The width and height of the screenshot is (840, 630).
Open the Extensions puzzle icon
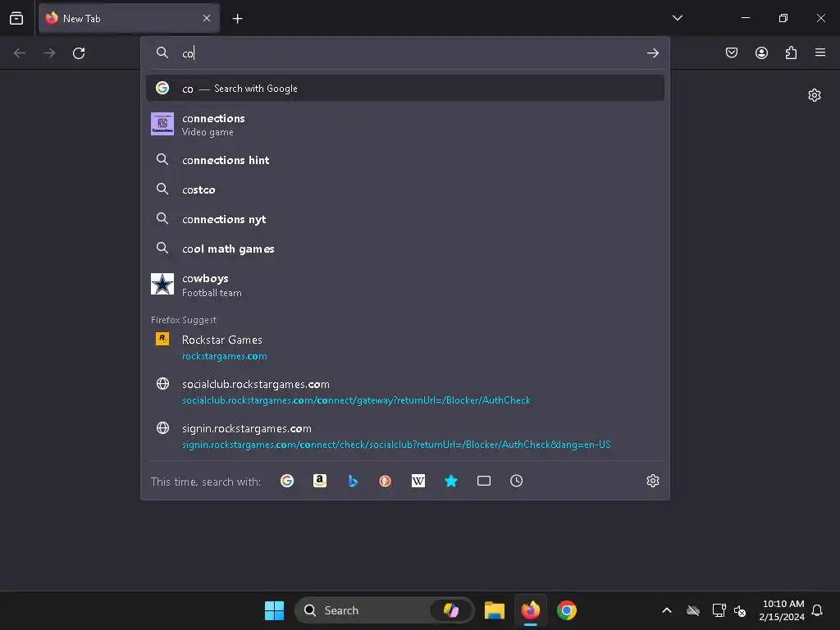791,52
